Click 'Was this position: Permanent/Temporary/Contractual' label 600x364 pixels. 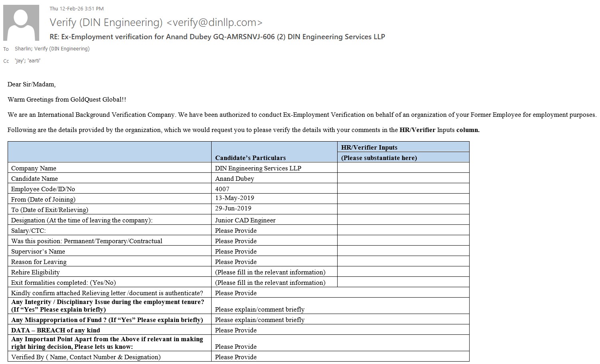87,241
